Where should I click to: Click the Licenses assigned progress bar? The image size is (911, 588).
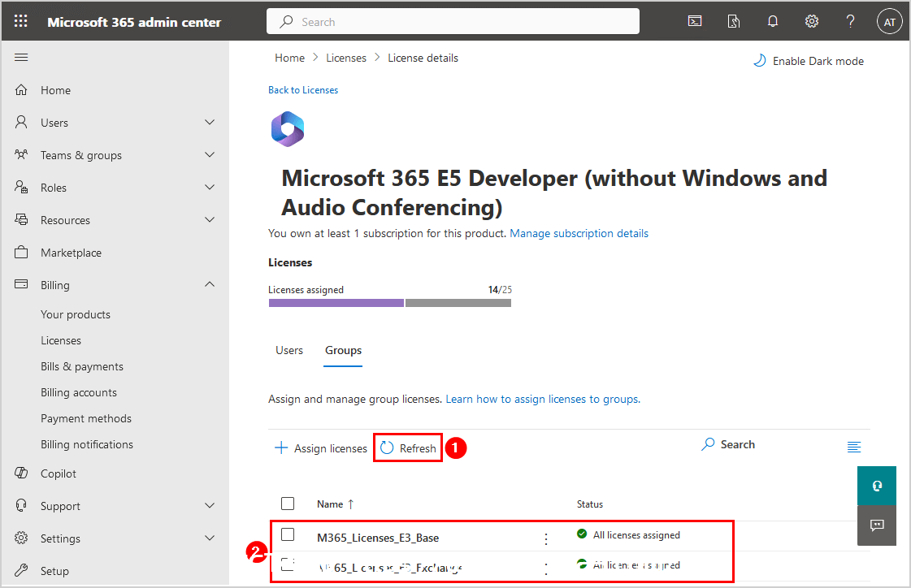[390, 303]
